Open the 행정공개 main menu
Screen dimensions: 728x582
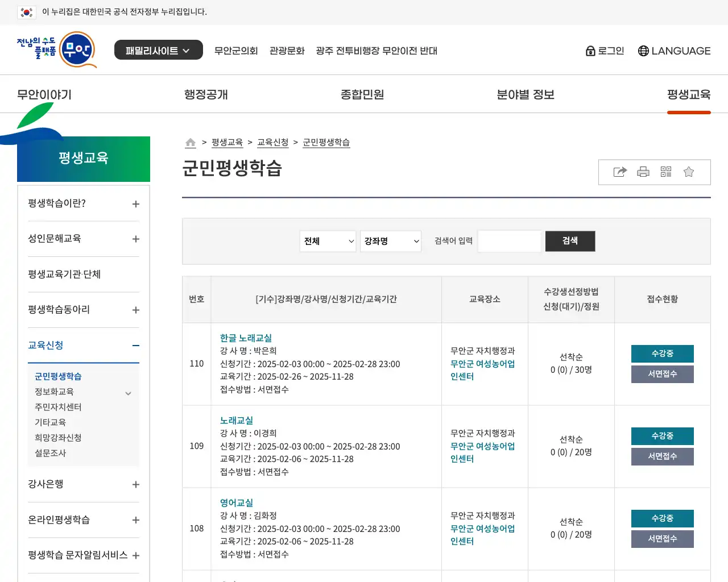pos(206,94)
